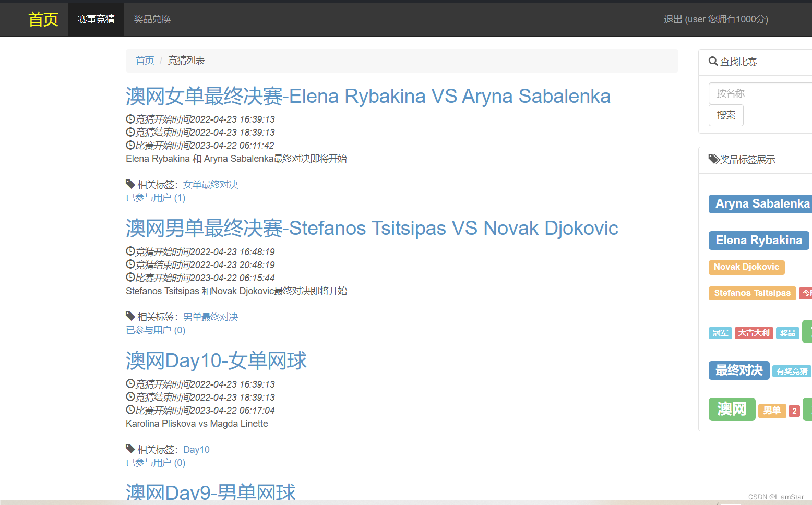View 已参与用户 (0) under Day10 tag
The height and width of the screenshot is (505, 812).
(156, 463)
